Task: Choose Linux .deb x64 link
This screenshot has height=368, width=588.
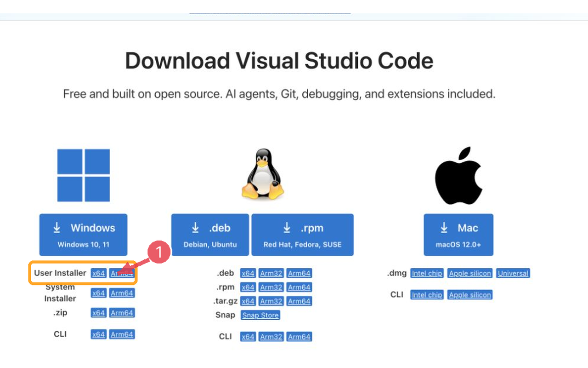Action: pos(248,273)
